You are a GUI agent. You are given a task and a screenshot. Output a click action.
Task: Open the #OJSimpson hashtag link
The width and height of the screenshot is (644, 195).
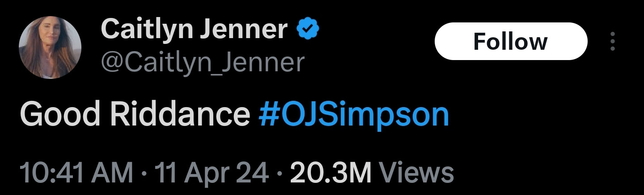[x=354, y=115]
